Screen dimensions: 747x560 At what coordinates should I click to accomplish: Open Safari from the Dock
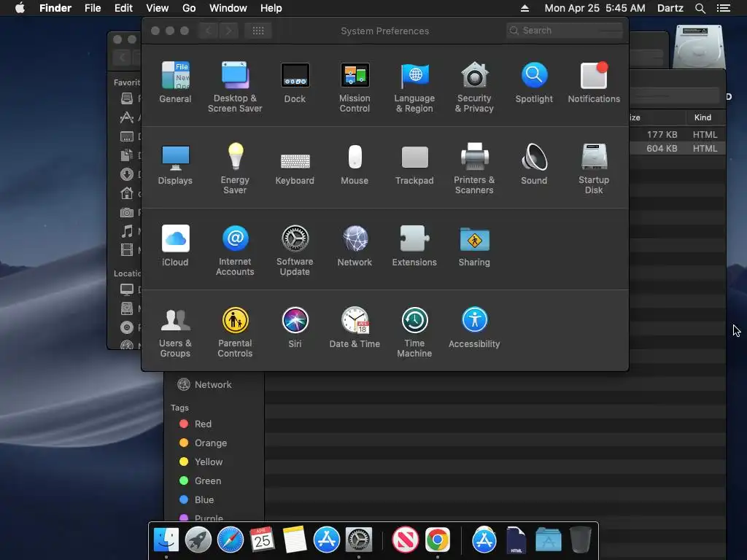(x=230, y=540)
